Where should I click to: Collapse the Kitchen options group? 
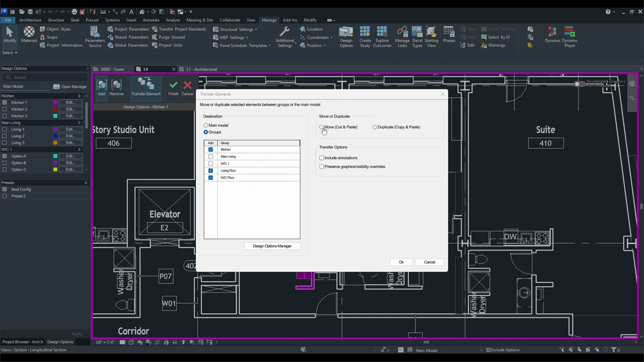coord(79,96)
